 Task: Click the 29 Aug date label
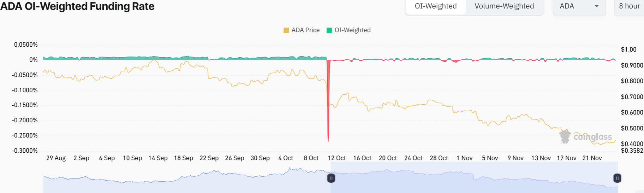(x=56, y=158)
